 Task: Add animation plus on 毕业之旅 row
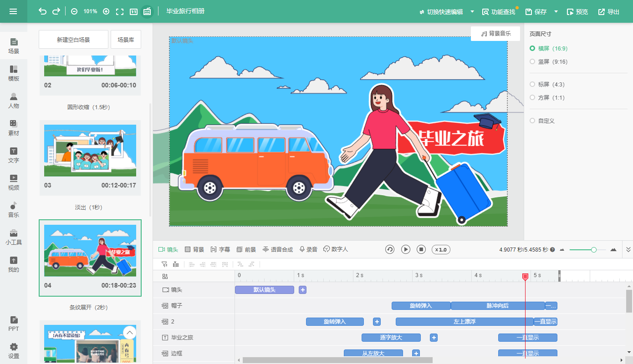(x=434, y=338)
